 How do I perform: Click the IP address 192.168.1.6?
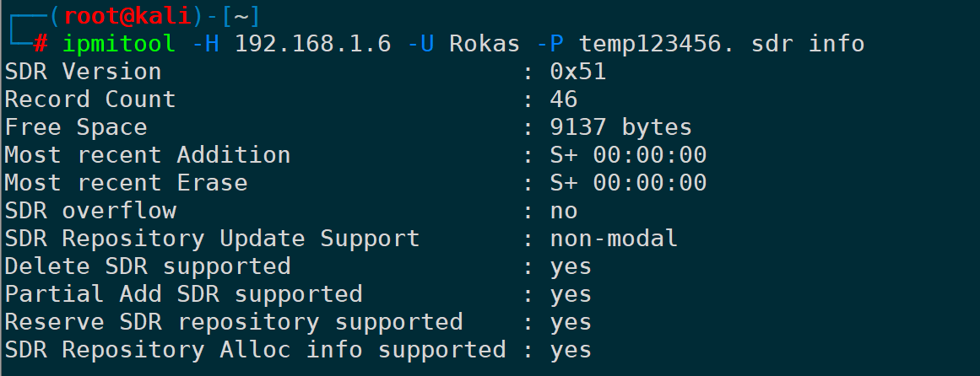pos(312,44)
